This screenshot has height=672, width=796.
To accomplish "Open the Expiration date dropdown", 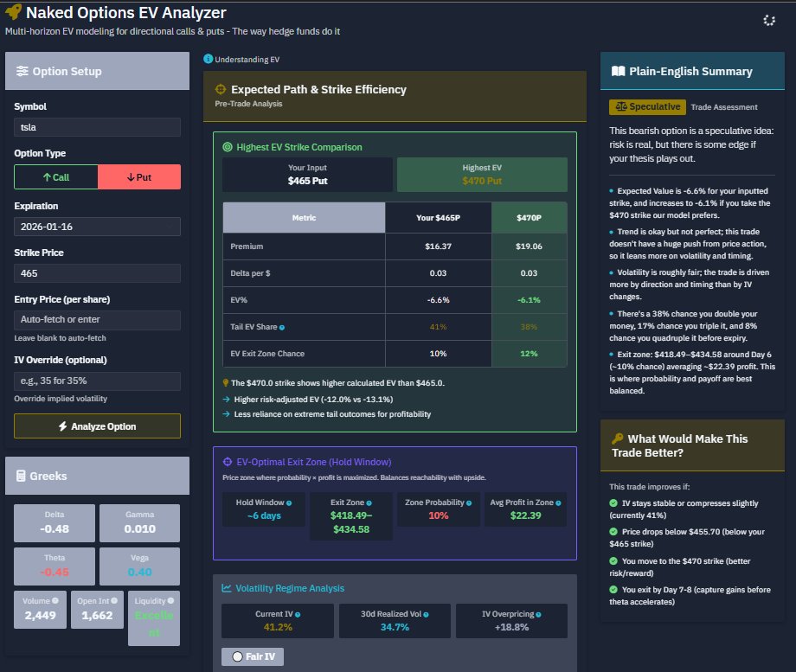I will (97, 225).
